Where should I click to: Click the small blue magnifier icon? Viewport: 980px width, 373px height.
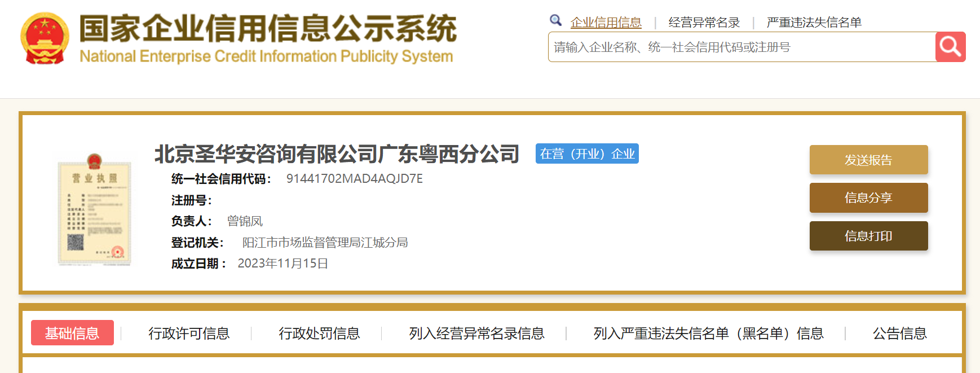point(555,20)
